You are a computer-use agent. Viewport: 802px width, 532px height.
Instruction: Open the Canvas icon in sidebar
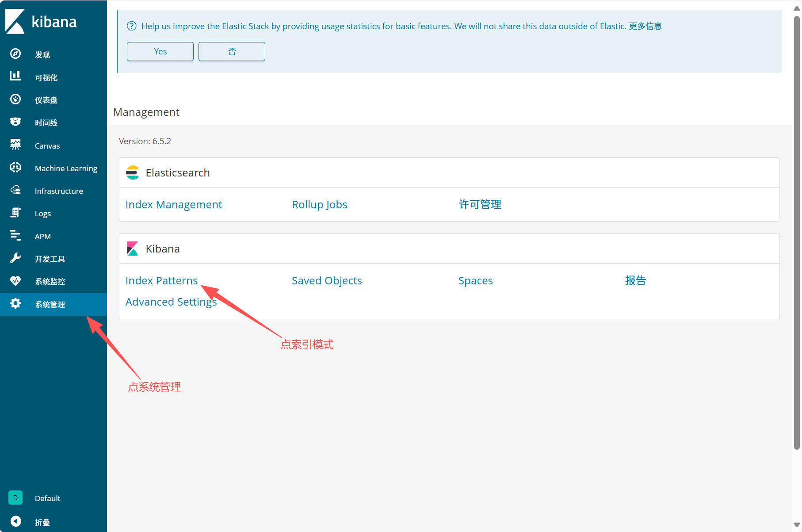coord(15,144)
